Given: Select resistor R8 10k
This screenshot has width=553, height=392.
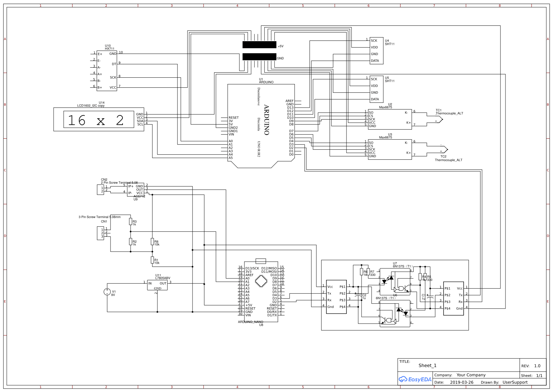Looking at the screenshot, I should click(x=152, y=242).
